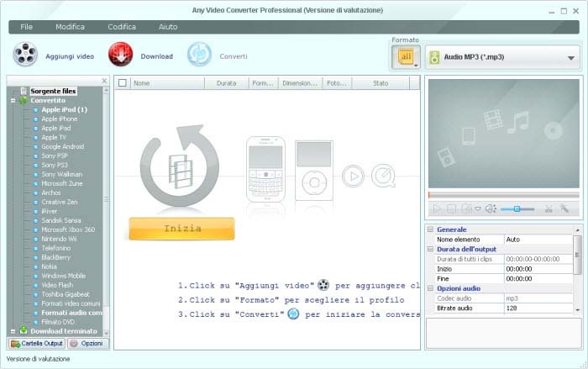Click the Cartella Output button
This screenshot has width=588, height=369.
37,343
